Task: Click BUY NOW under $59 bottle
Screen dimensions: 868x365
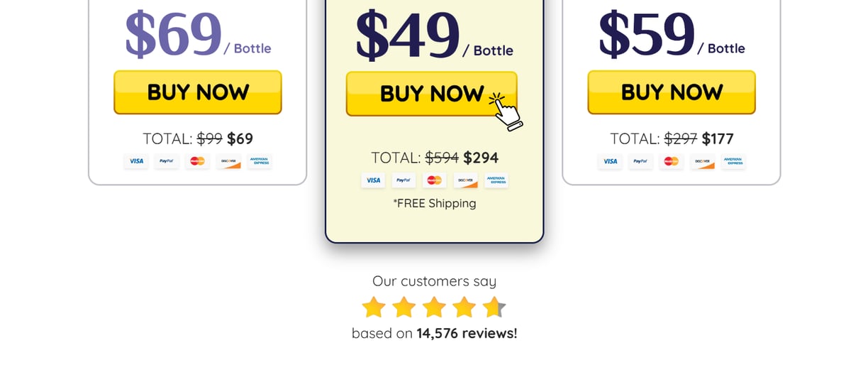Action: coord(672,92)
